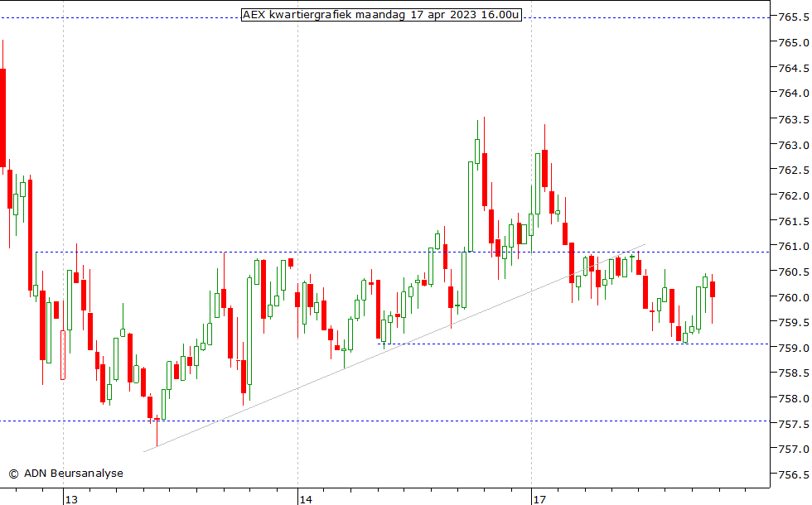The image size is (812, 505).
Task: Click the 757.0 price axis label
Action: click(795, 449)
